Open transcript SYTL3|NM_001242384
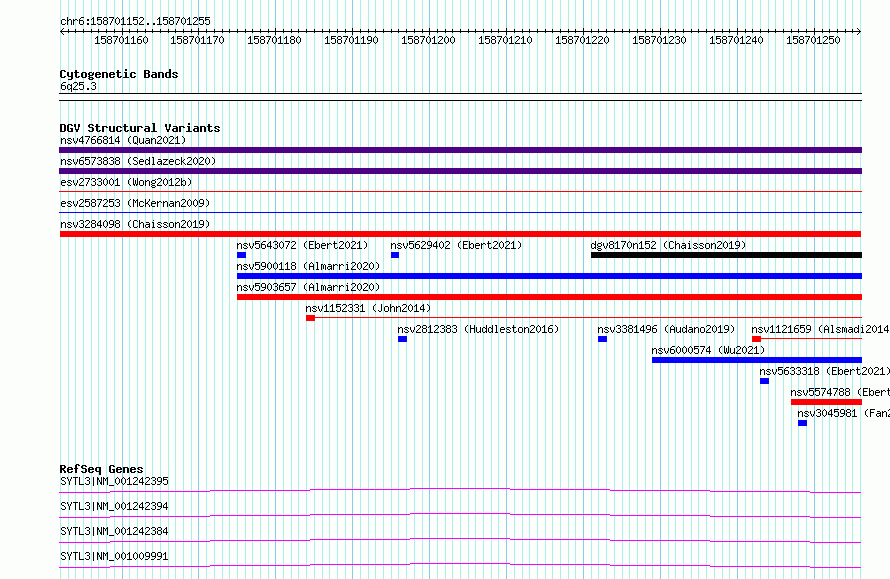Viewport: 890px width, 579px height. tap(114, 531)
